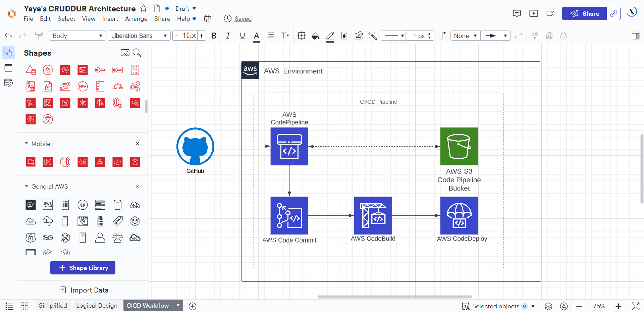Viewport: 644px width, 312px height.
Task: Click the video camera icon
Action: (x=550, y=13)
